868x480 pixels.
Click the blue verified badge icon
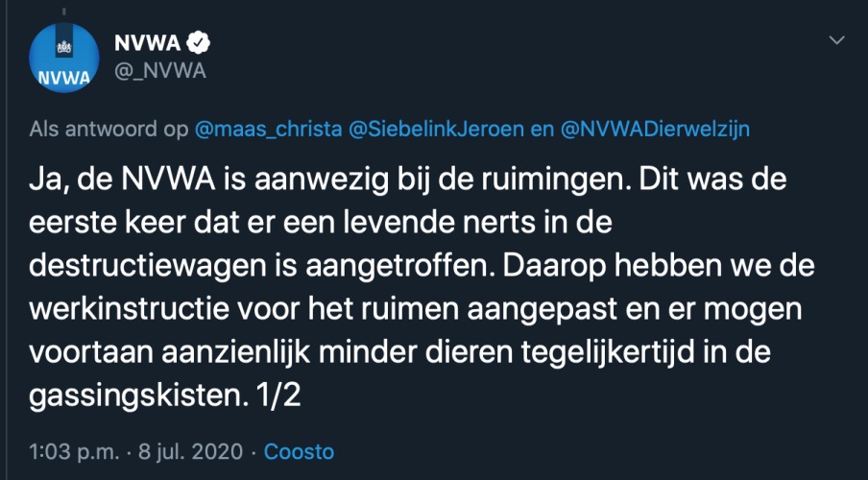200,43
